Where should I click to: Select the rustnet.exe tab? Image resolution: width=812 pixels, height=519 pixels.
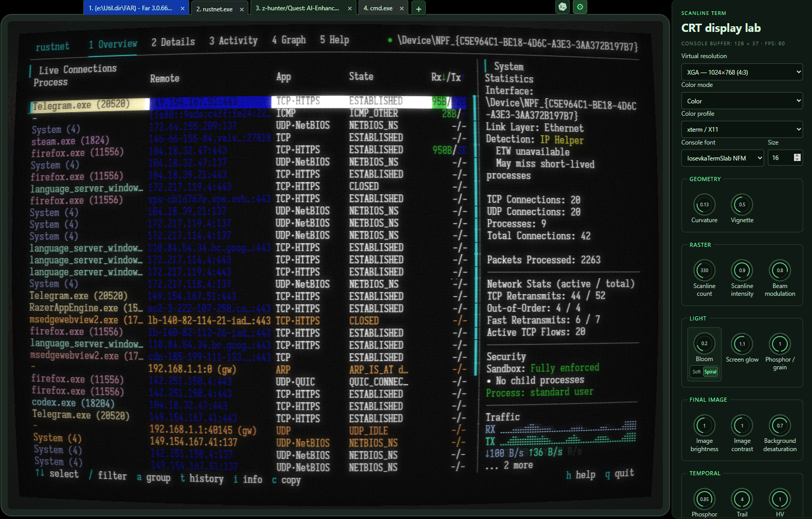(x=214, y=9)
